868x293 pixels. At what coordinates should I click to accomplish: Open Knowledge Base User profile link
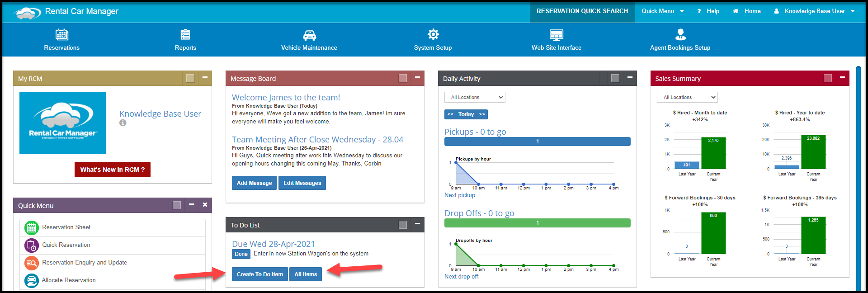coord(160,114)
